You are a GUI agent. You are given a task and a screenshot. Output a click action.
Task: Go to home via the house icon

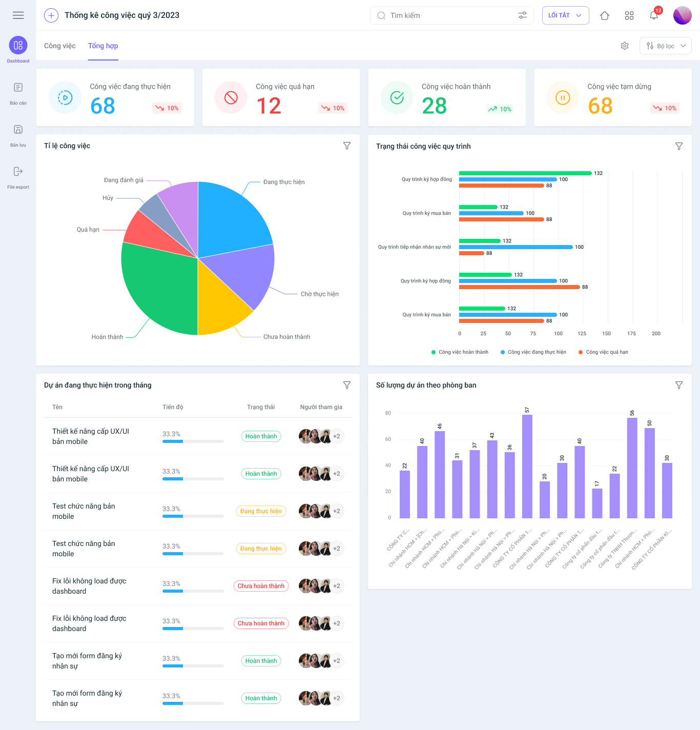tap(605, 15)
